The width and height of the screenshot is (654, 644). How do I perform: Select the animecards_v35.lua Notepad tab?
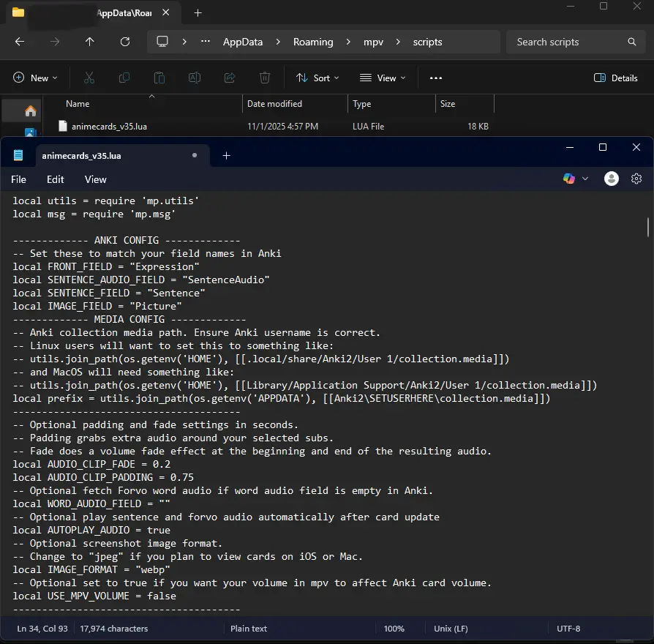[123, 156]
